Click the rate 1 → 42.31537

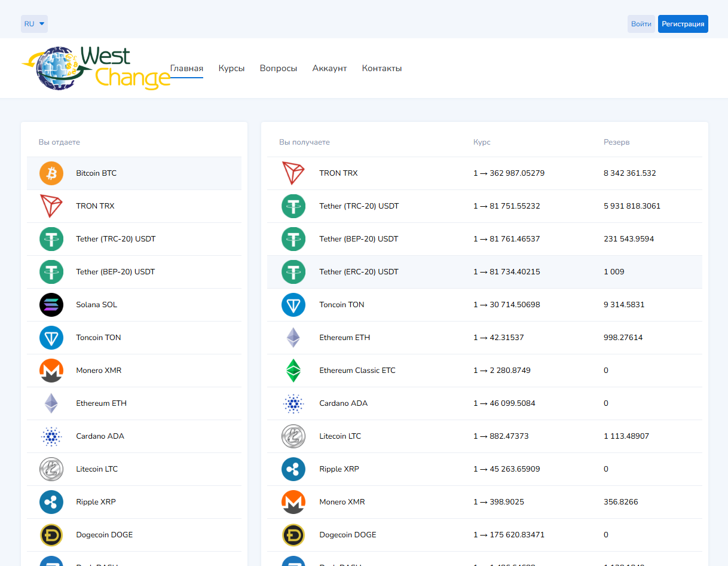pos(498,338)
